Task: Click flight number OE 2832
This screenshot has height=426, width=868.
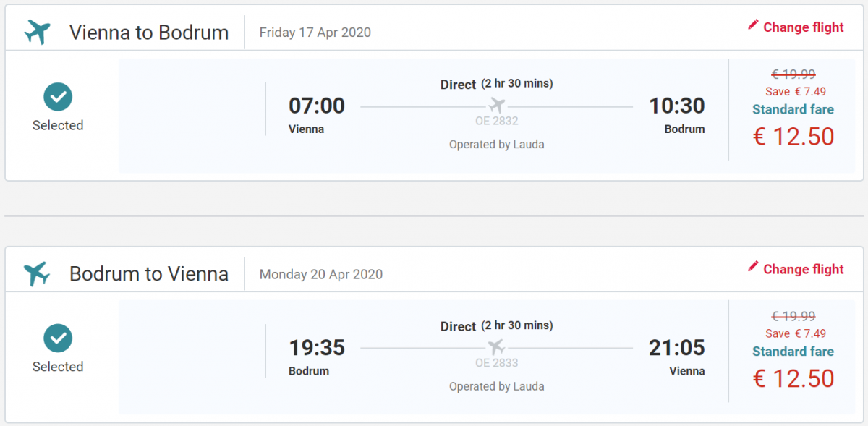Action: pyautogui.click(x=496, y=122)
